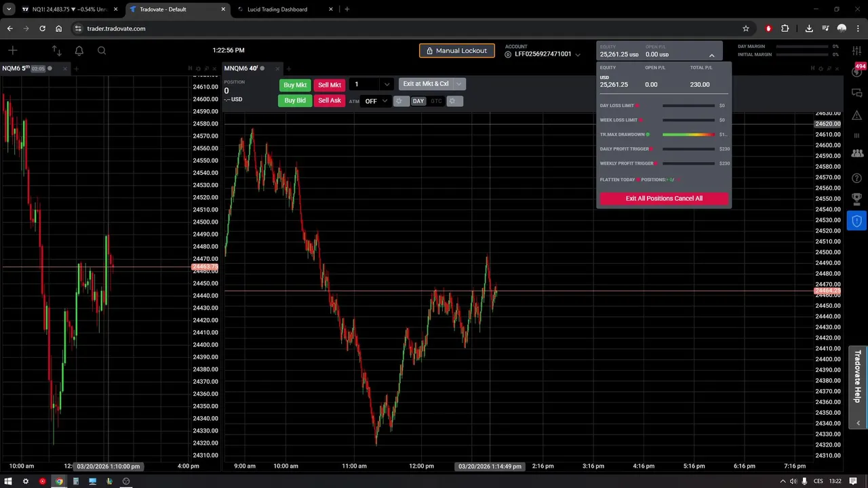Screen dimensions: 868x488
Task: Open the community people sidebar icon
Action: tap(856, 155)
